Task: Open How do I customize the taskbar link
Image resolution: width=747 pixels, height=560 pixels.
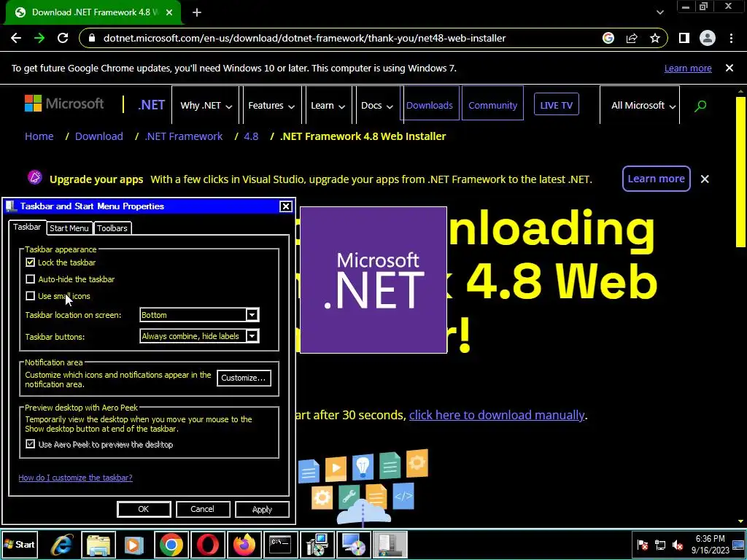Action: pos(75,478)
